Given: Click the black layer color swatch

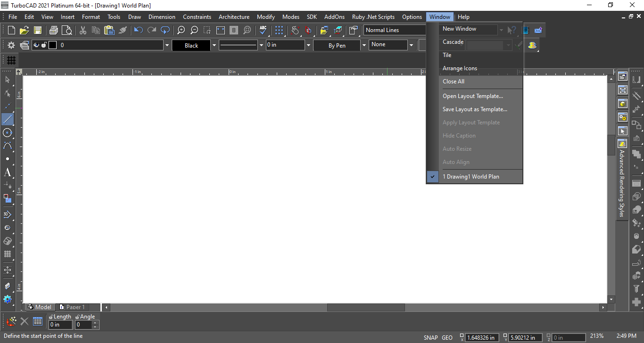Looking at the screenshot, I should point(52,45).
